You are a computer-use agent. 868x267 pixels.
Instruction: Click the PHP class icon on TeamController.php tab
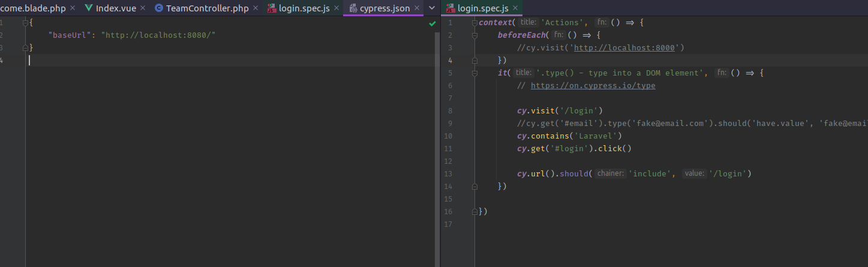coord(159,8)
